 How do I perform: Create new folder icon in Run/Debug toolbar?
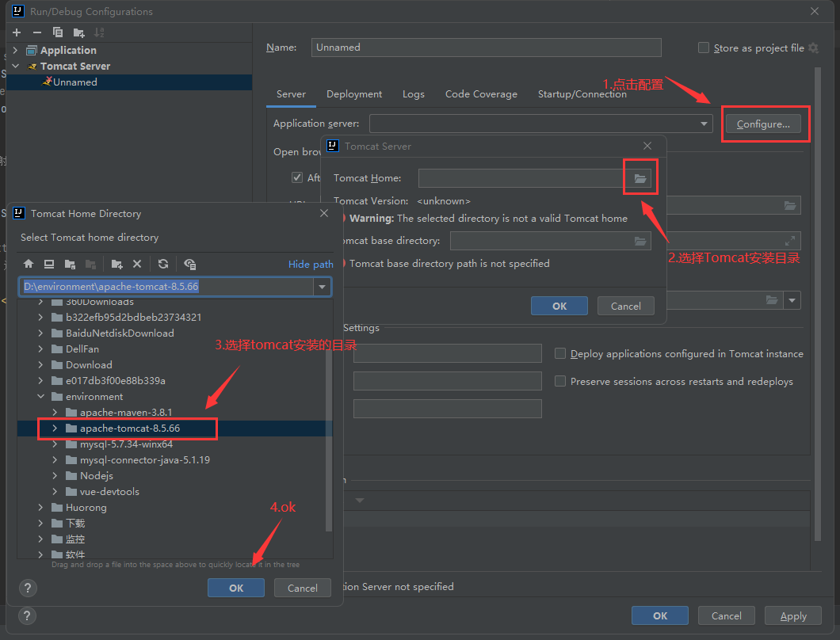78,32
